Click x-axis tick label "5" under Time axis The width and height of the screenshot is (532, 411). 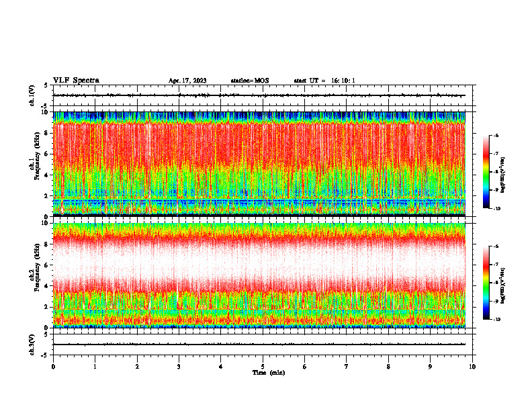coord(263,367)
